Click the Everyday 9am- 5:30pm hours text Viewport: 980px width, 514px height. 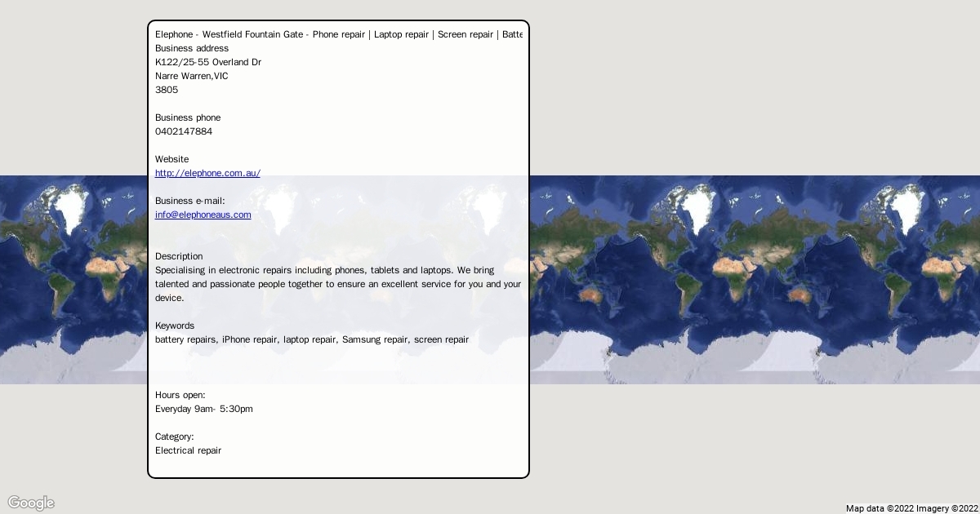click(204, 409)
